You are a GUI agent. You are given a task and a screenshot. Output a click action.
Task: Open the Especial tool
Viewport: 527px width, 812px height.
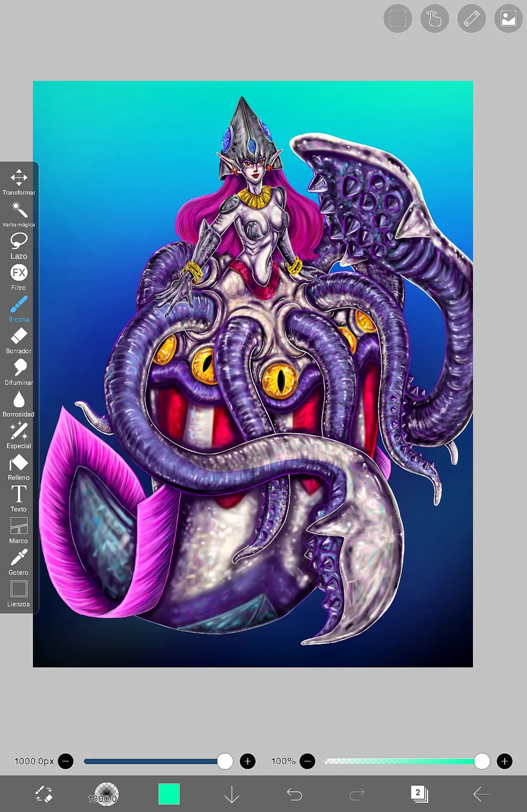tap(18, 435)
